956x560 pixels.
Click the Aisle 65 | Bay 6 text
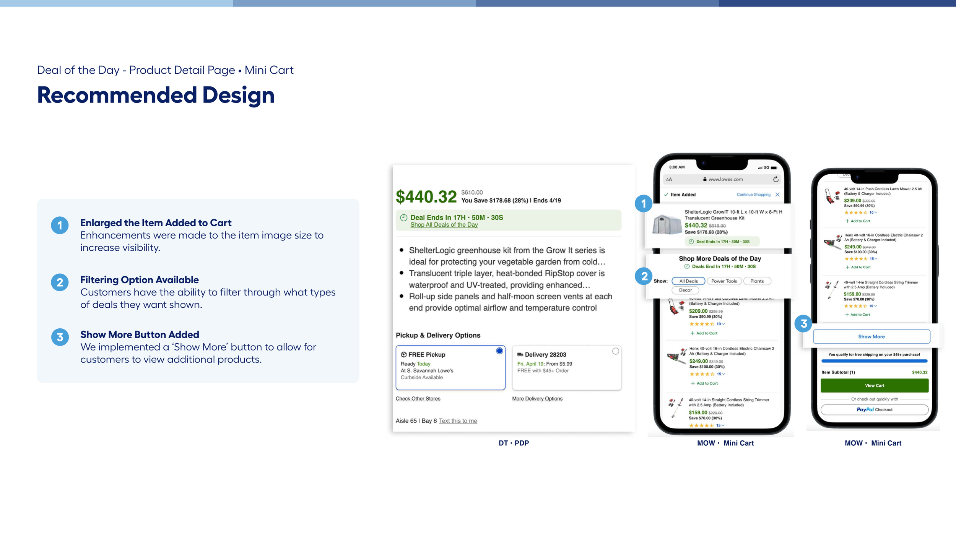[x=416, y=420]
